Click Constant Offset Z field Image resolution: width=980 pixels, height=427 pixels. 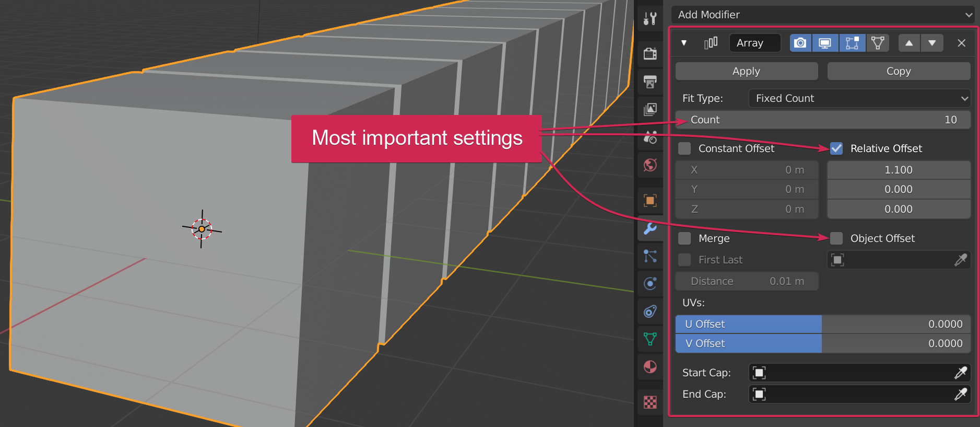[747, 209]
